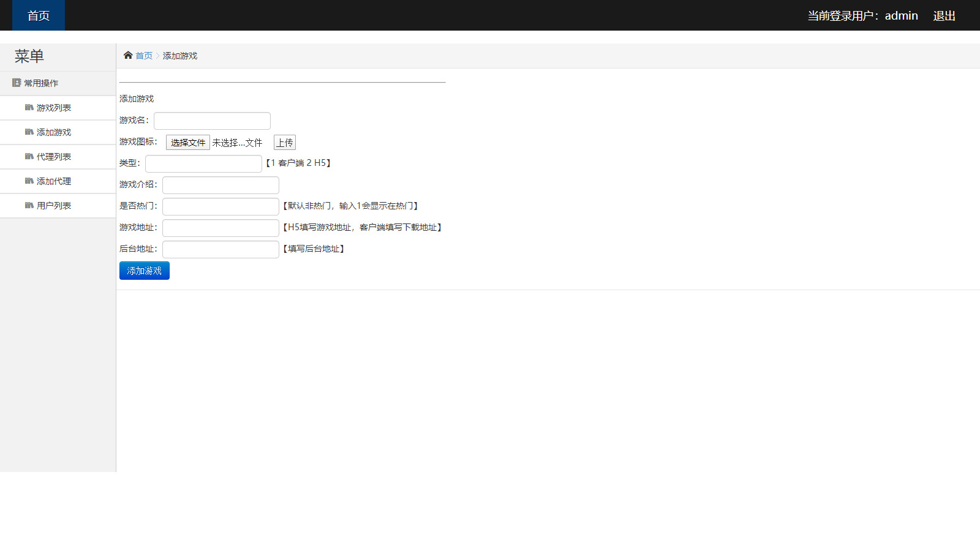Click the 添加游戏 menu icon
This screenshot has width=980, height=551.
29,132
